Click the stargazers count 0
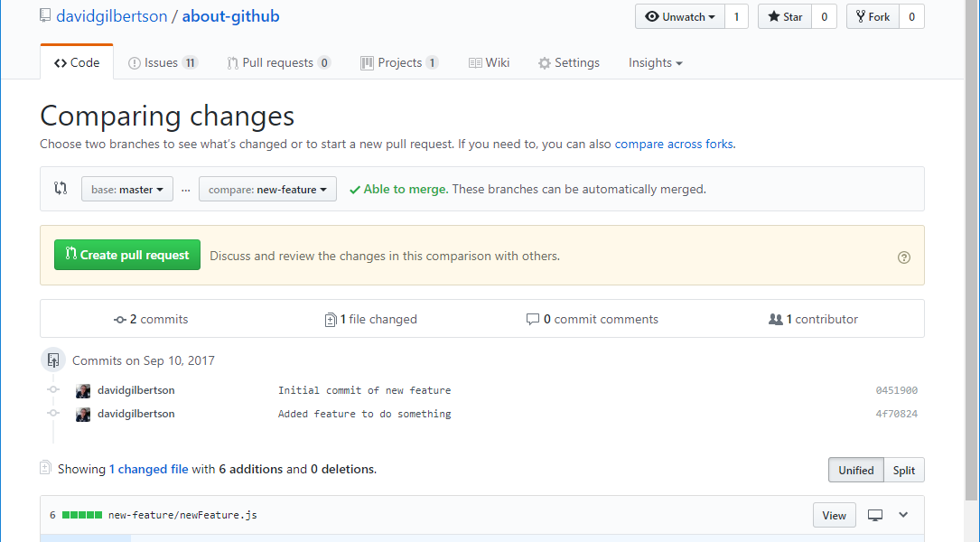The image size is (980, 542). click(x=825, y=17)
